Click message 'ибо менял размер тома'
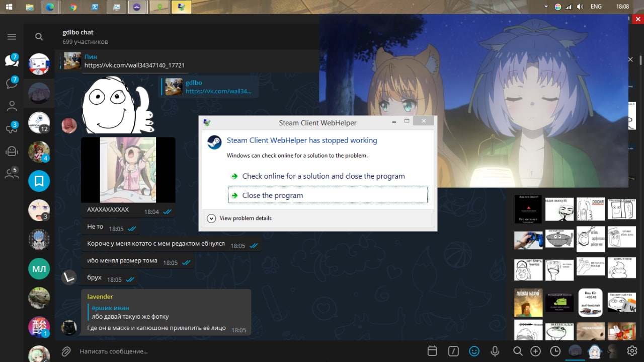This screenshot has height=362, width=644. click(x=122, y=261)
